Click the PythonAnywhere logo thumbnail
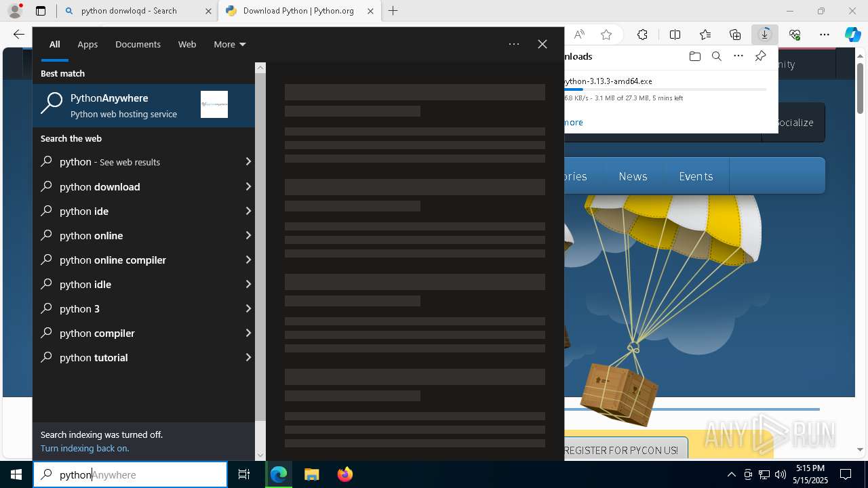Screen dimensions: 868x488 [x=214, y=104]
